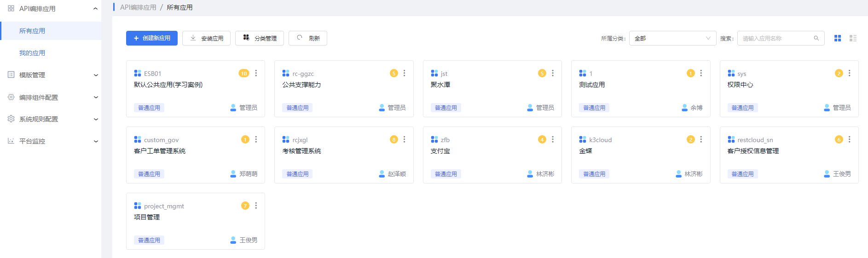Open the 考核管理系统 app
868x258 pixels.
301,151
